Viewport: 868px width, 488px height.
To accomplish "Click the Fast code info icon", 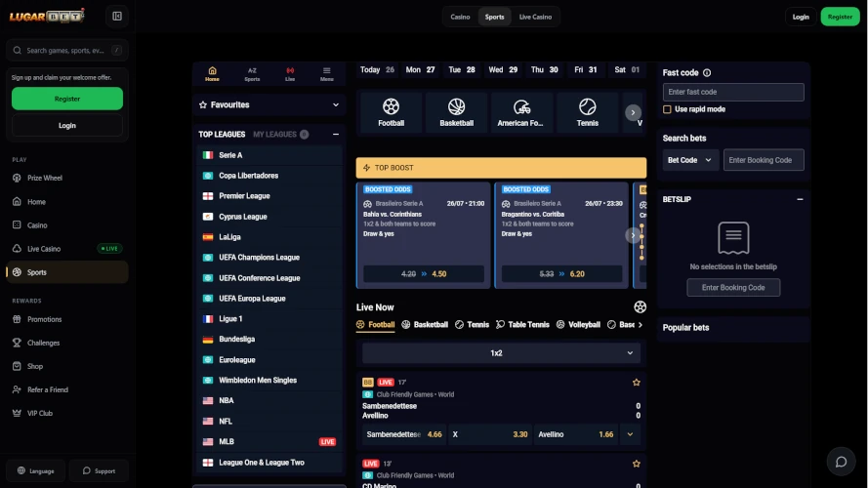I will (707, 73).
